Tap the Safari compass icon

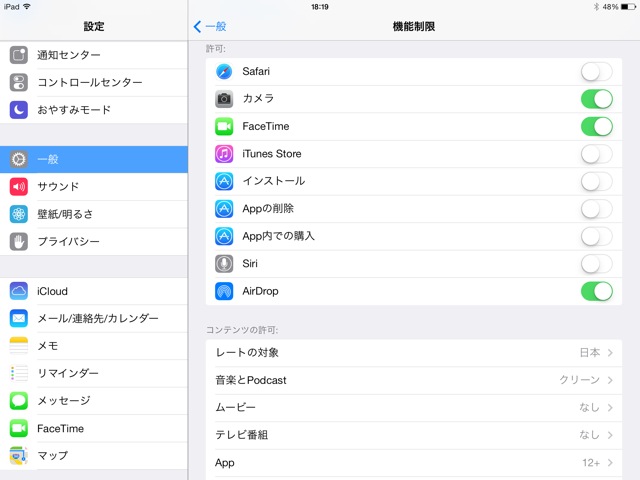pyautogui.click(x=224, y=71)
